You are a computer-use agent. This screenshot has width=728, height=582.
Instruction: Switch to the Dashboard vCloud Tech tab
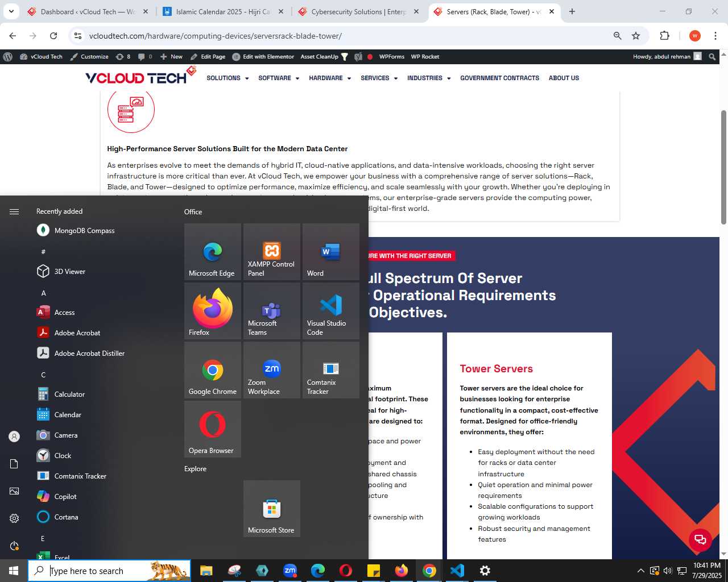(88, 11)
